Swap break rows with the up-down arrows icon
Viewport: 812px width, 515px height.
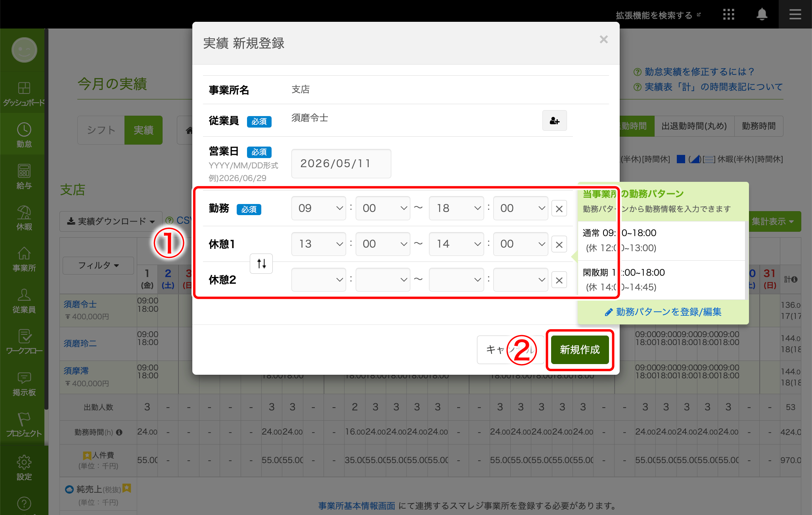tap(261, 263)
